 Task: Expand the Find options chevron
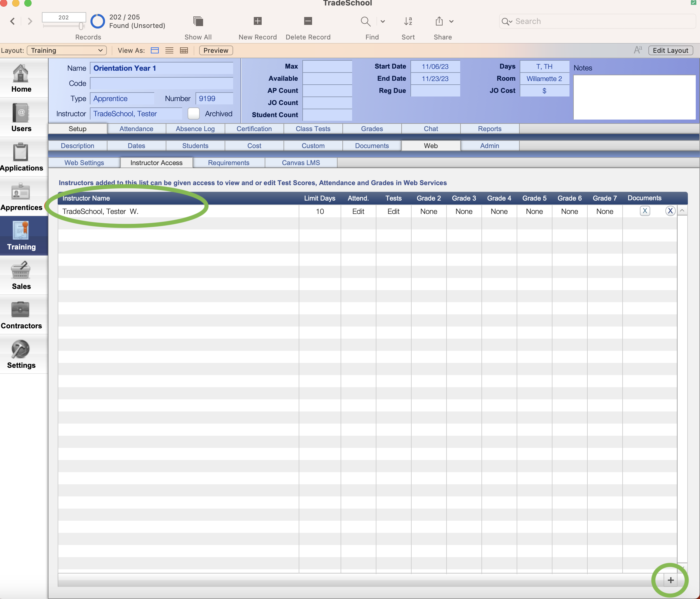(383, 21)
